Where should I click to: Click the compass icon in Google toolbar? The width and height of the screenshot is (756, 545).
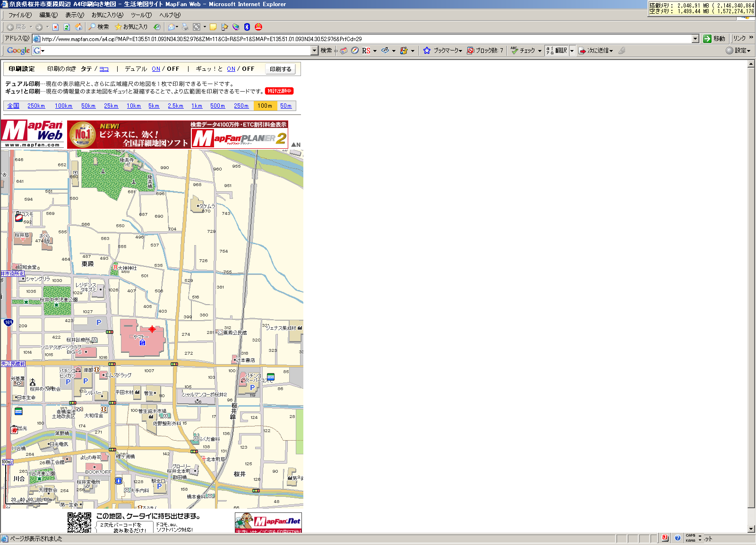[x=354, y=51]
